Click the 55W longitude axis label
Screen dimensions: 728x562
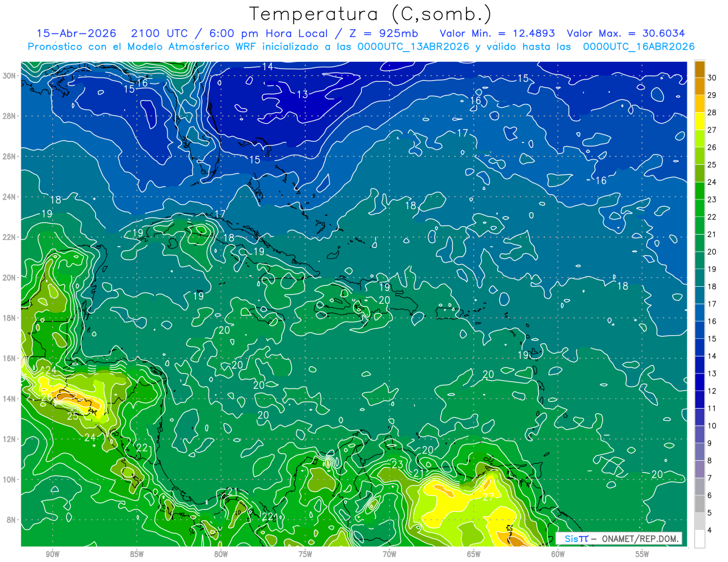click(x=642, y=554)
